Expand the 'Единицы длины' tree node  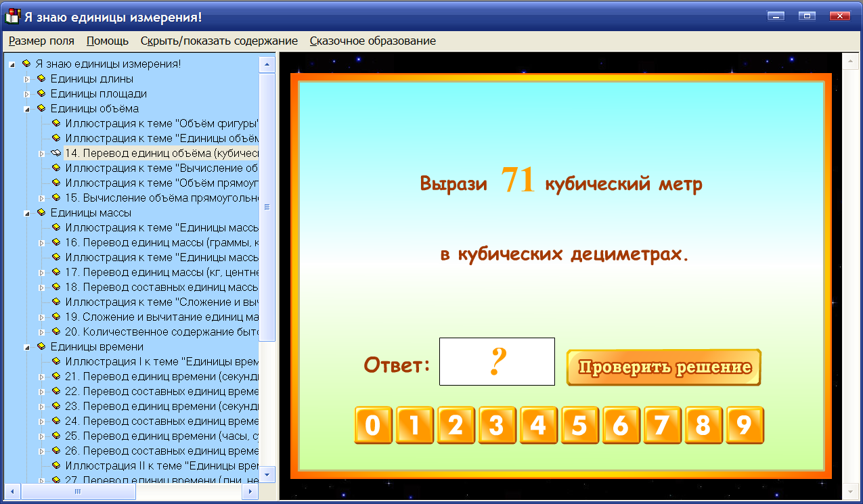[26, 78]
